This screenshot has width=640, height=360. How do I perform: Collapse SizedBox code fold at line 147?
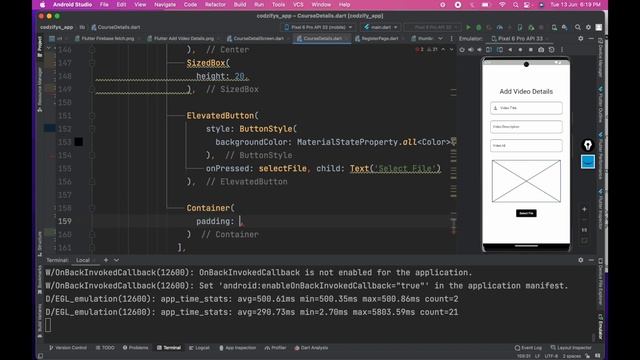[92, 63]
